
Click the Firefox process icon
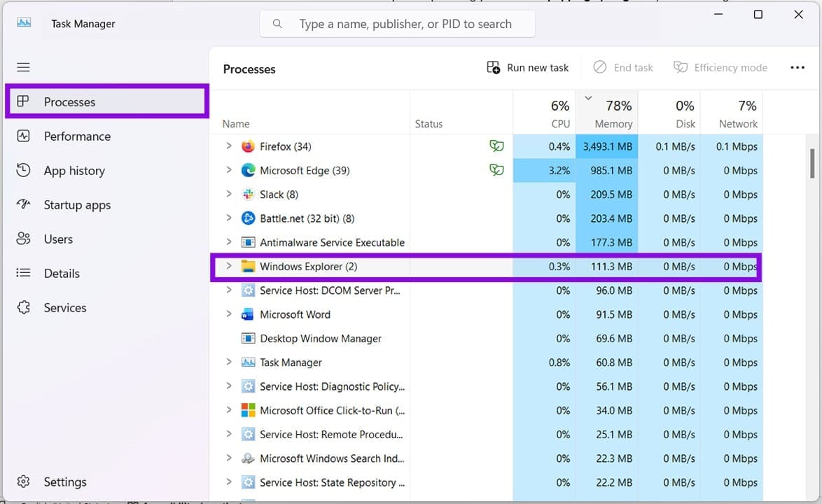[248, 146]
